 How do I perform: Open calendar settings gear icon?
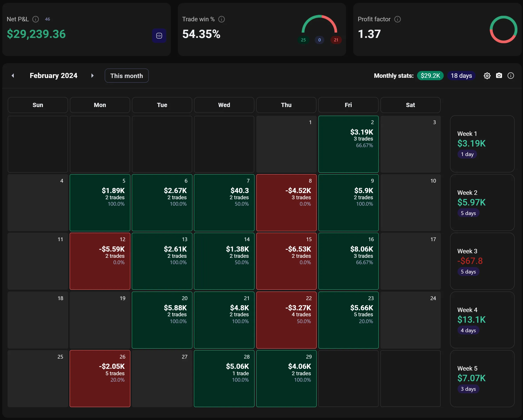click(x=487, y=76)
